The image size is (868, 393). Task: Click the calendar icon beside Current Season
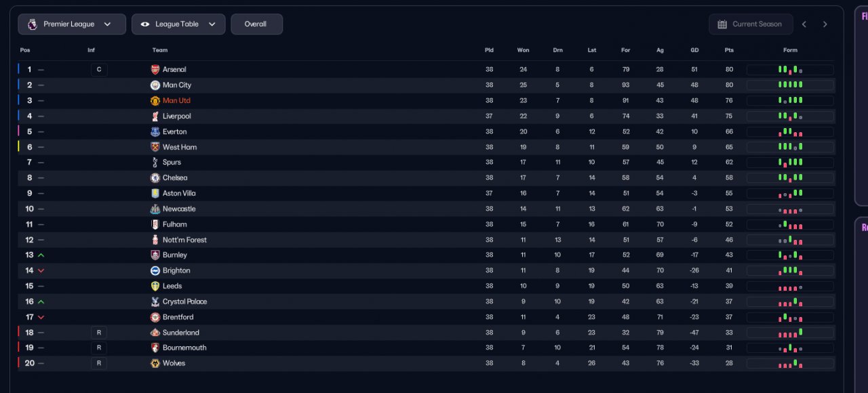[x=722, y=24]
